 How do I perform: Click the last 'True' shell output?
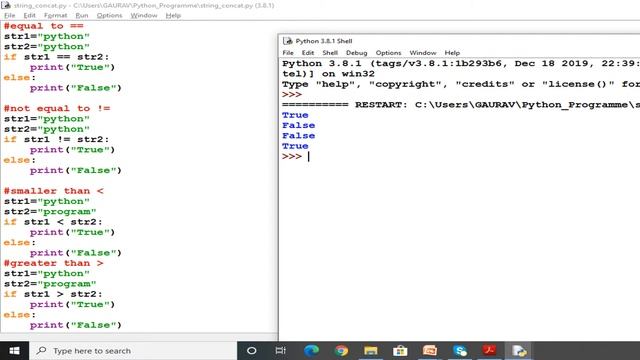coord(295,146)
